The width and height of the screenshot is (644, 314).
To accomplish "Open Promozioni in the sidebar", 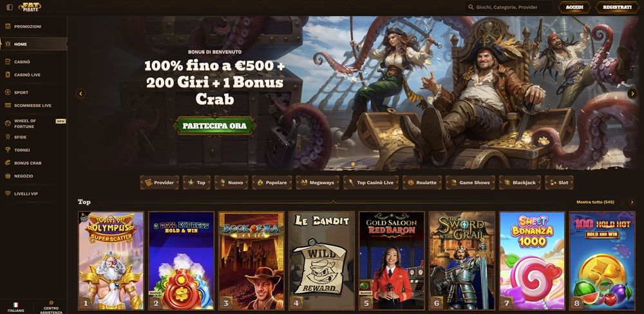I will click(28, 26).
